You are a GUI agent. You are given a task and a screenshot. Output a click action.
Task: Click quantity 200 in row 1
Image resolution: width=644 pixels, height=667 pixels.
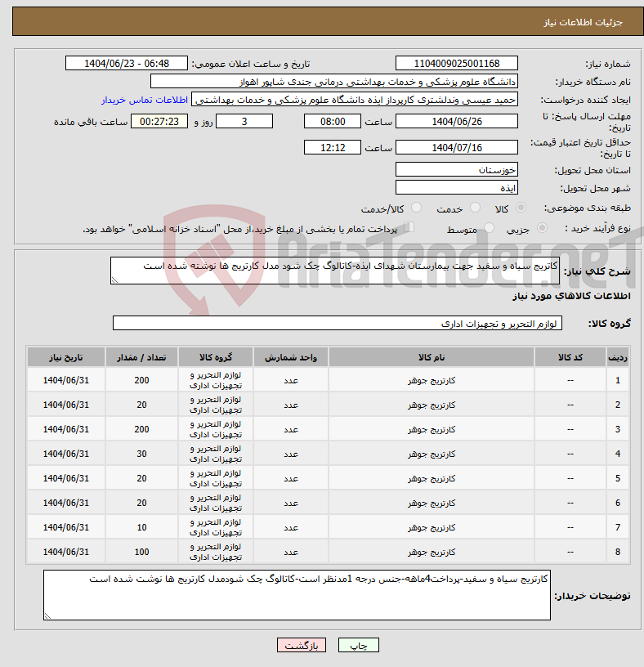click(141, 380)
